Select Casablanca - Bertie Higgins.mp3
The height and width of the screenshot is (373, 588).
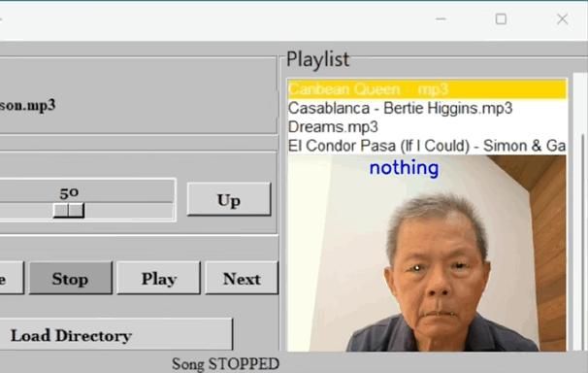pyautogui.click(x=427, y=108)
